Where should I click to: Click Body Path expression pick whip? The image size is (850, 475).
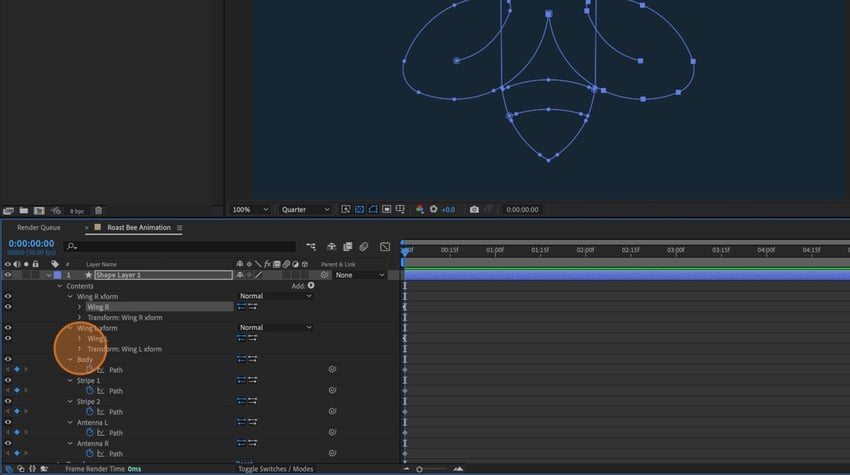[x=332, y=369]
